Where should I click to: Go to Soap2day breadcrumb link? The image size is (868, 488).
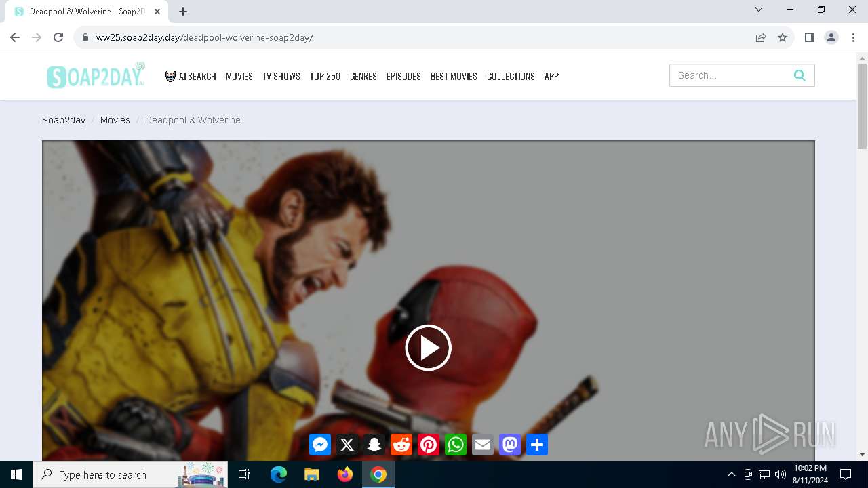(64, 120)
